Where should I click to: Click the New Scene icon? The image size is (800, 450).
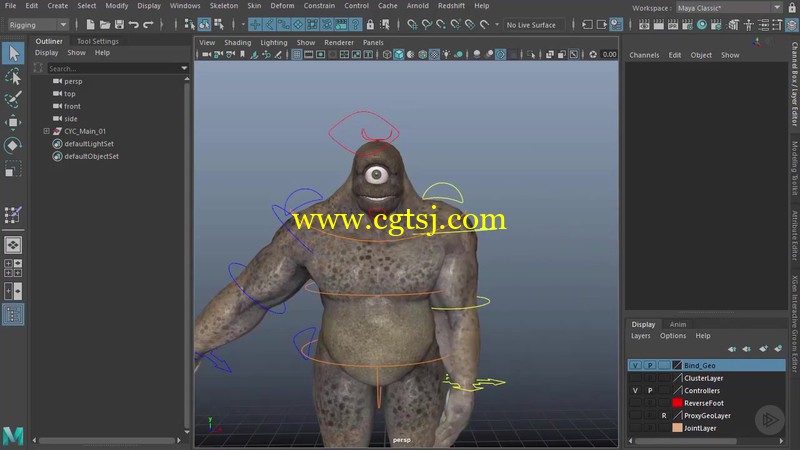click(90, 24)
